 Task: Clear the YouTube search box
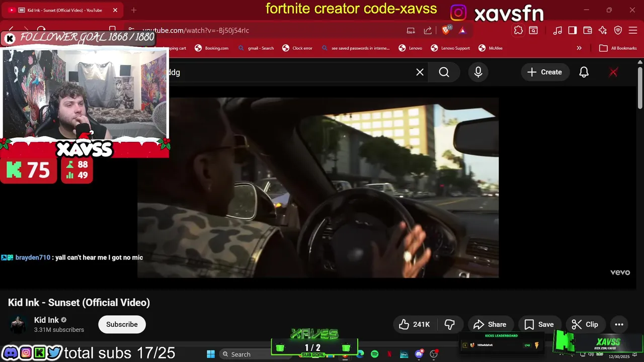point(420,72)
